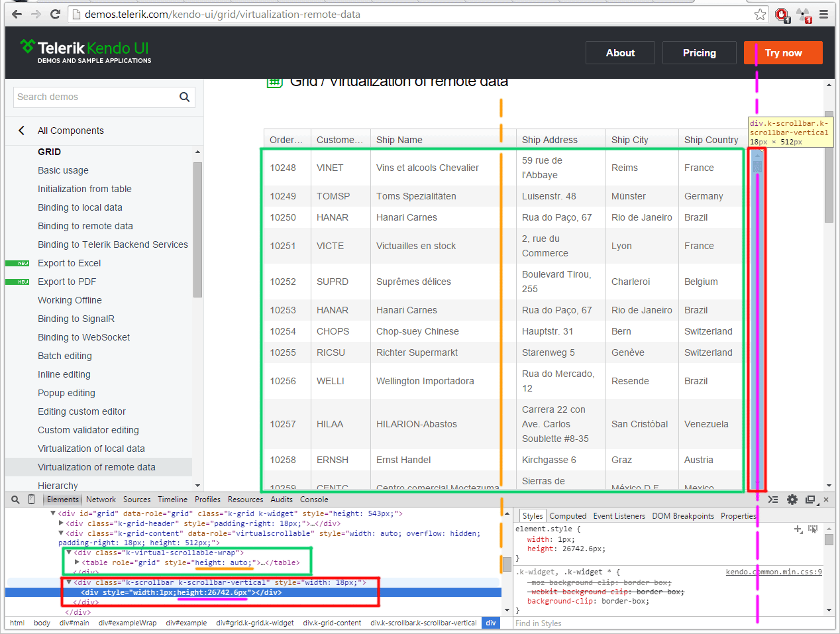Open All Components link
The image size is (840, 634).
tap(71, 131)
